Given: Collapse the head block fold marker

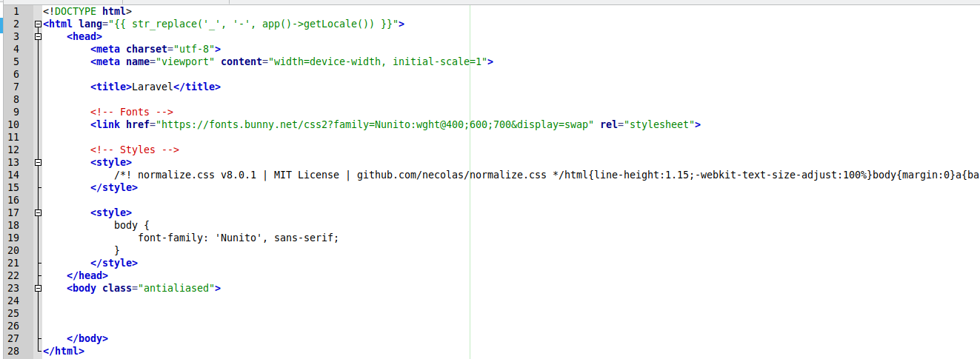Looking at the screenshot, I should click(38, 37).
